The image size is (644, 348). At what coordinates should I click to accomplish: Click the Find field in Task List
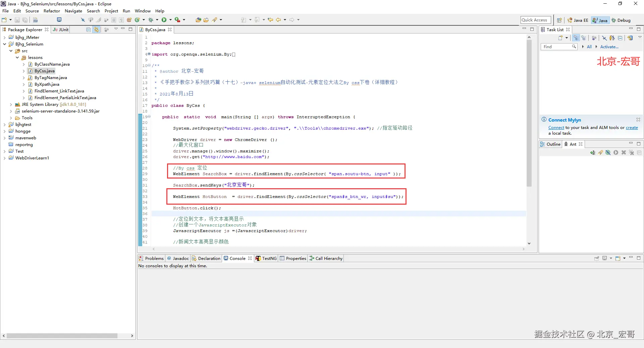(559, 47)
